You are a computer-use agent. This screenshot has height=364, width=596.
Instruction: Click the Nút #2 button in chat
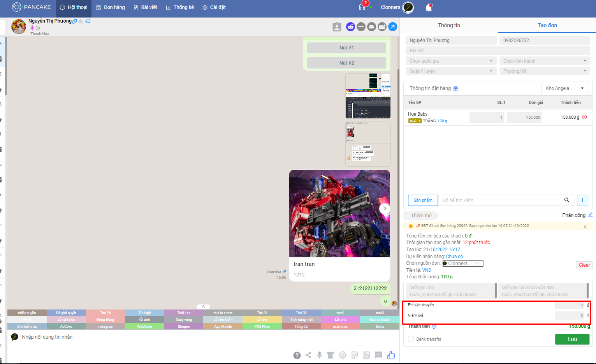click(346, 63)
